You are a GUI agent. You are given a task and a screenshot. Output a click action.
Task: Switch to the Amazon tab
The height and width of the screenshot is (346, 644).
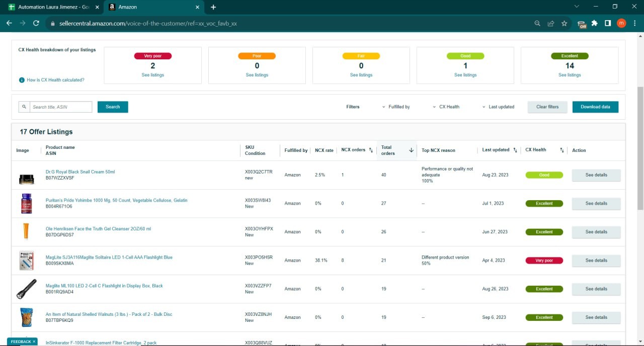(x=153, y=7)
